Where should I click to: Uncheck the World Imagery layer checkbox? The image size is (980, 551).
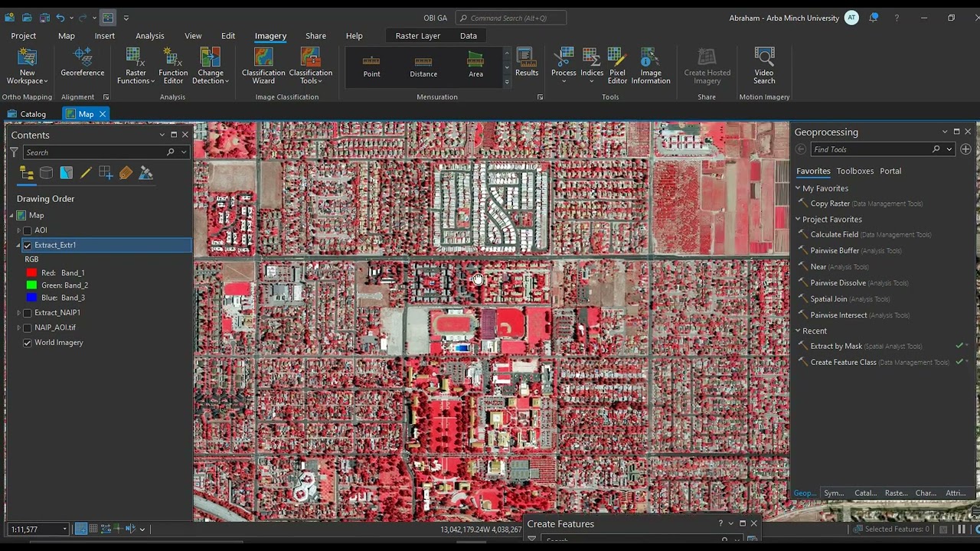(28, 343)
